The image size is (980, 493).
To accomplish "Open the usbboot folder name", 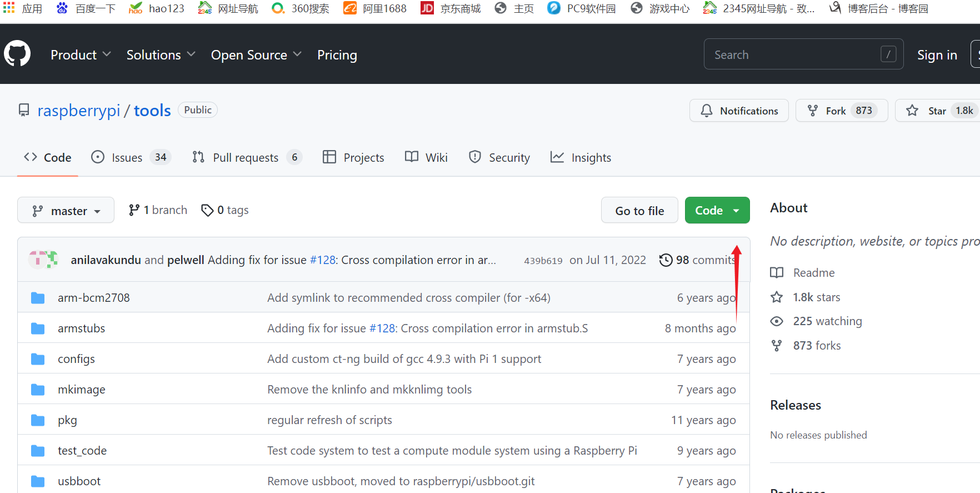I will (x=79, y=481).
